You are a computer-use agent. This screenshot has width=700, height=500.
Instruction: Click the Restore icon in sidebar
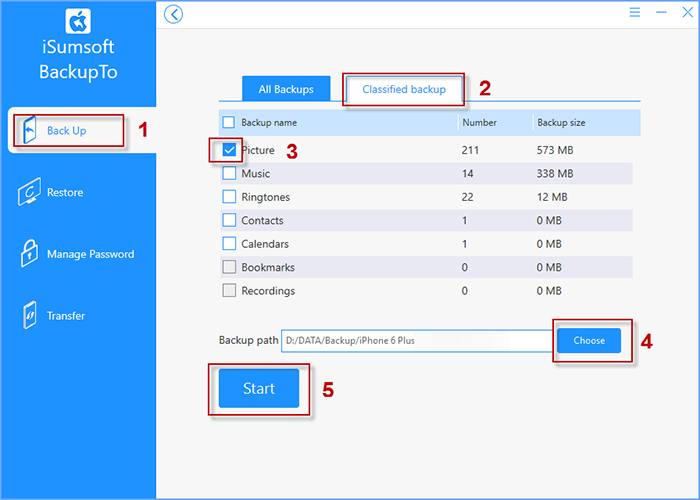[x=29, y=192]
